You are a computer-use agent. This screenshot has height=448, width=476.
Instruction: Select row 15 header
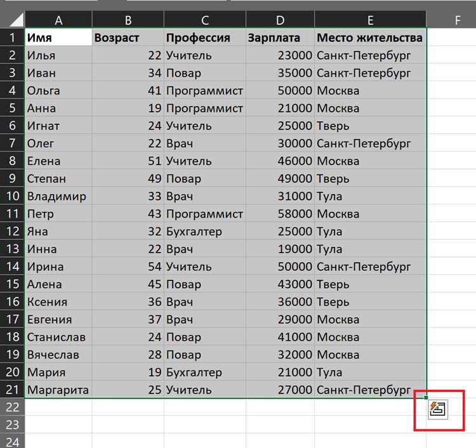[12, 284]
